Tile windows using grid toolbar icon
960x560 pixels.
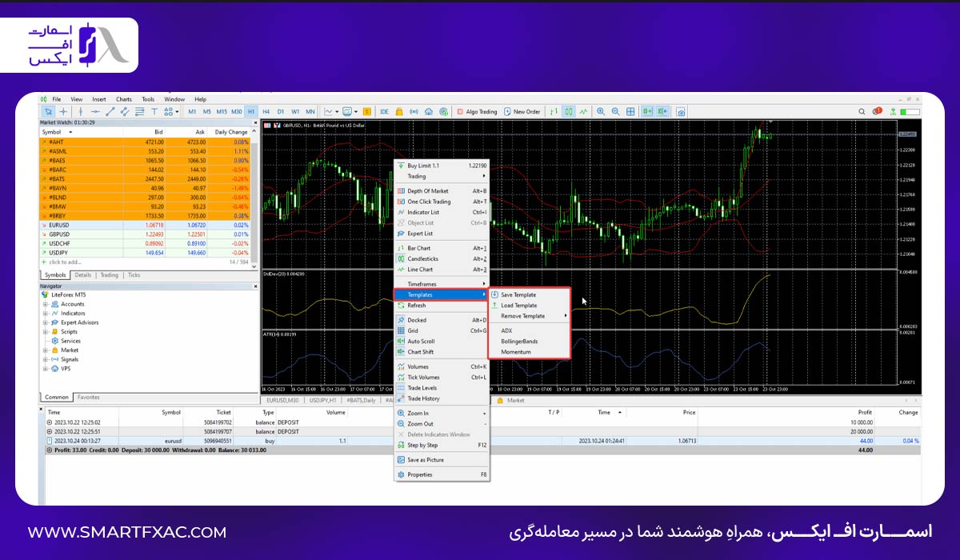point(630,111)
